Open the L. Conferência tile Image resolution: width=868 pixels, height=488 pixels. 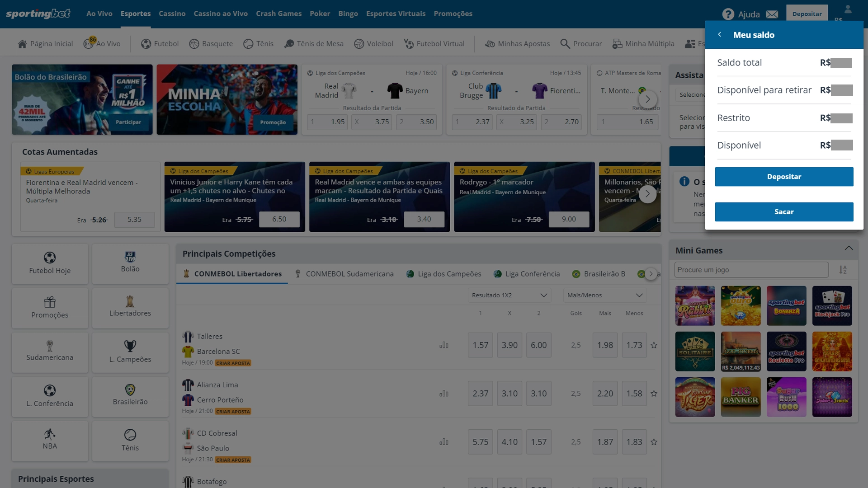50,397
